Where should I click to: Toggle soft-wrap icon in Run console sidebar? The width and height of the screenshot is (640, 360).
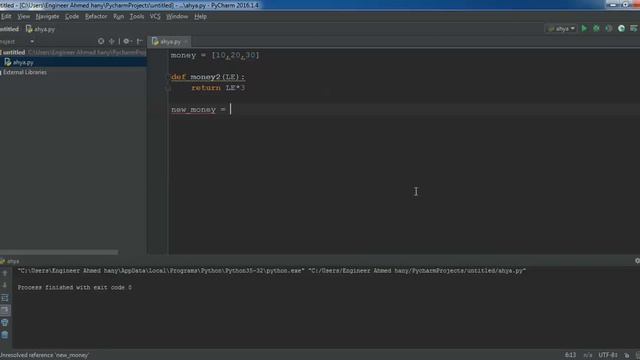(x=5, y=298)
